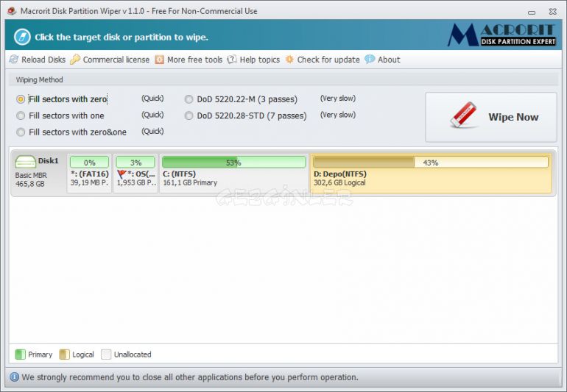Click (Very slow) label beside 7 passes
The image size is (567, 392).
338,115
